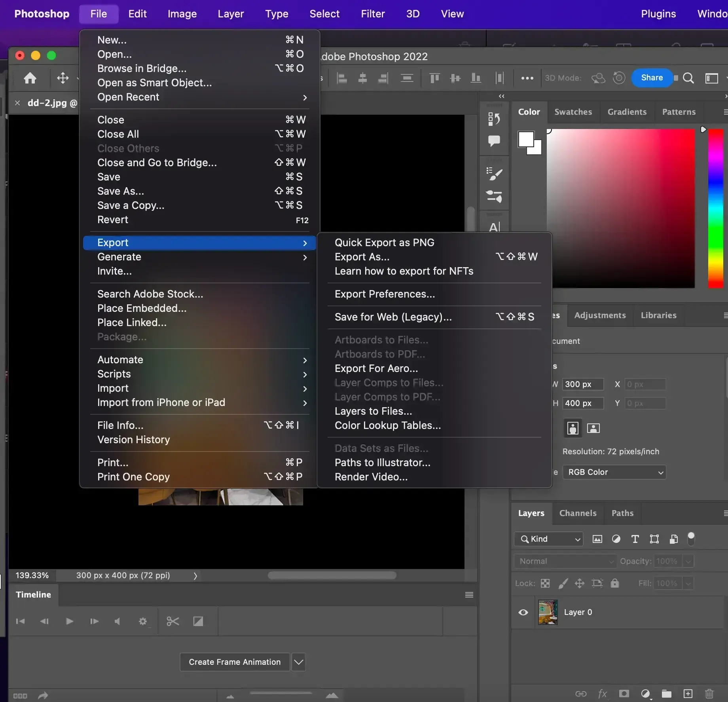Click the new group folder icon
Image resolution: width=728 pixels, height=702 pixels.
click(667, 694)
